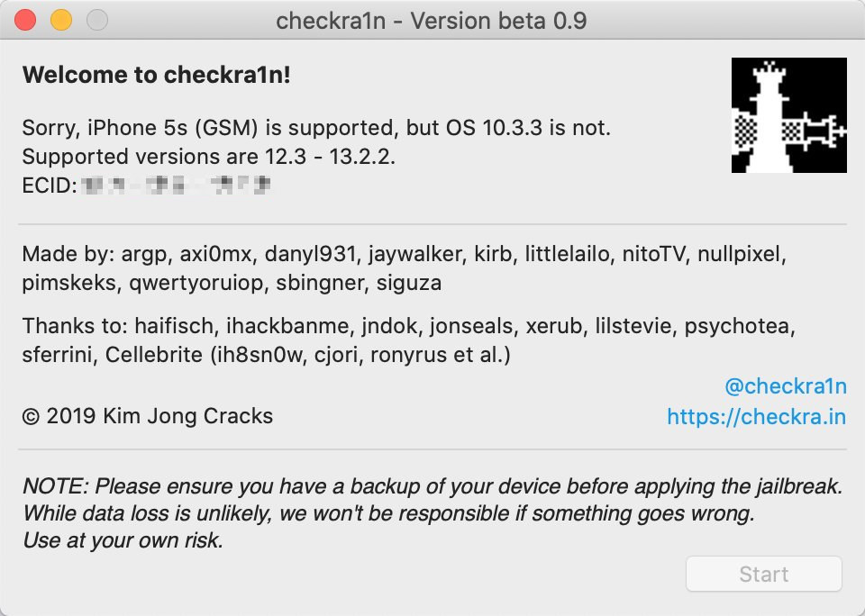Click the developer name 'siguza'
The image size is (865, 616).
(x=409, y=283)
